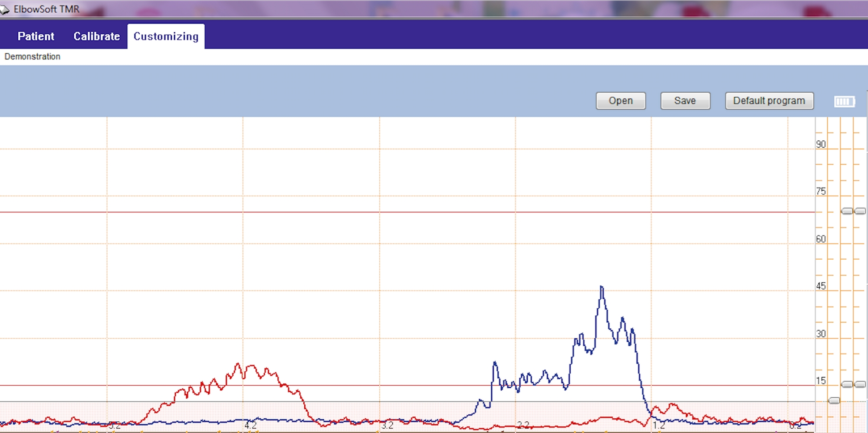
Task: Click the upper red threshold line on graph
Action: point(407,212)
